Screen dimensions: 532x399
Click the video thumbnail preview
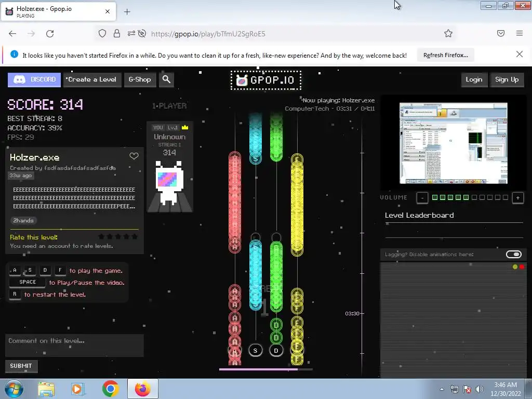point(454,143)
